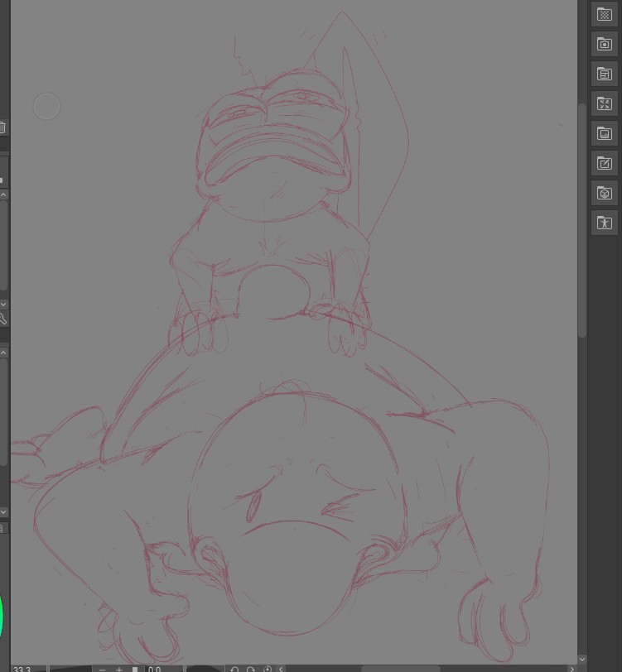This screenshot has width=622, height=672.
Task: Rotate canvas right in the bottom bar
Action: [250, 669]
